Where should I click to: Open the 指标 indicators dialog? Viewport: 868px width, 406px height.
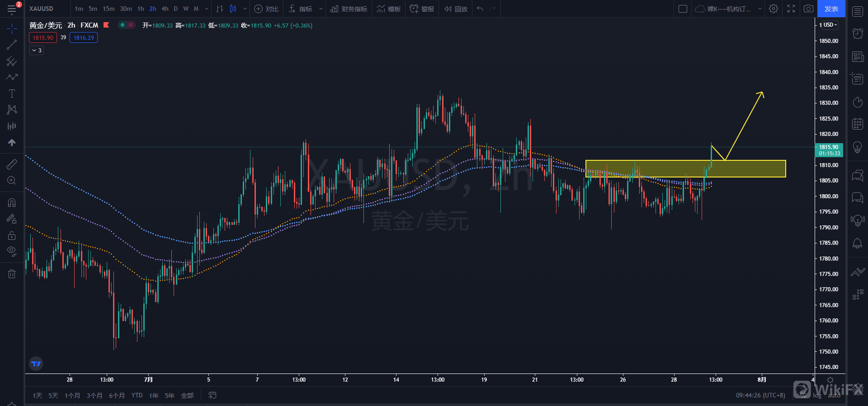pyautogui.click(x=301, y=9)
